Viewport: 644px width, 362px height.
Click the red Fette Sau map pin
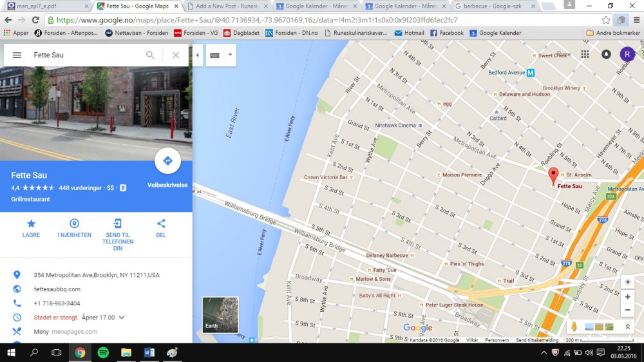pos(553,176)
